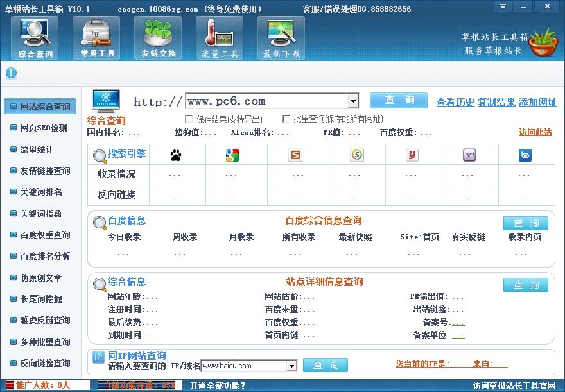The height and width of the screenshot is (392, 565).
Task: Expand the IP/域名 dropdown near www.baidu.com
Action: [292, 364]
